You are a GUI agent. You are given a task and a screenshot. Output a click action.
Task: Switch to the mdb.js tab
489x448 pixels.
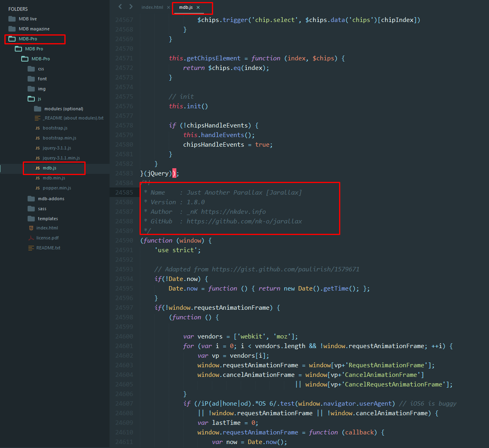[x=186, y=7]
